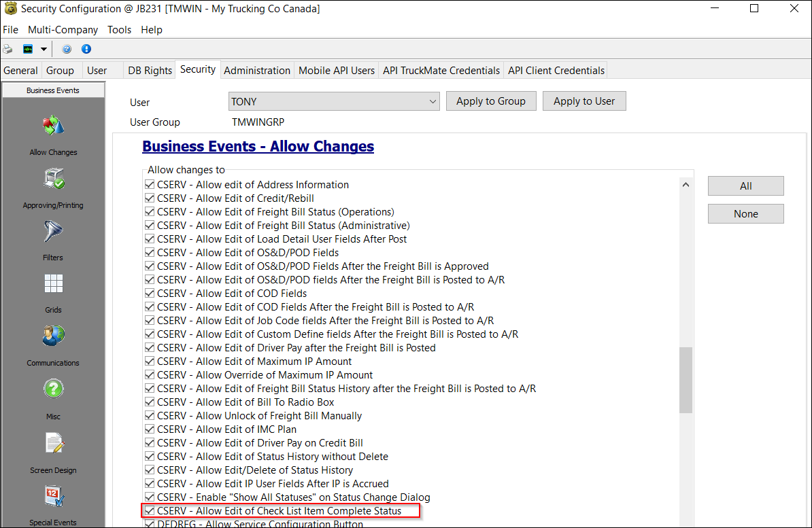Viewport: 812px width, 528px height.
Task: Toggle Allow Override of Maximum IP Amount checkbox
Action: pyautogui.click(x=150, y=375)
